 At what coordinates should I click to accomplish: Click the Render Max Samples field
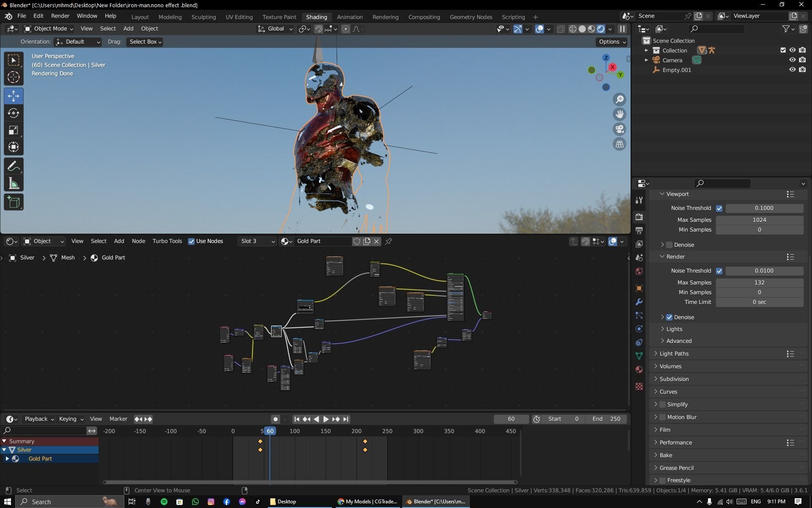[x=759, y=282]
